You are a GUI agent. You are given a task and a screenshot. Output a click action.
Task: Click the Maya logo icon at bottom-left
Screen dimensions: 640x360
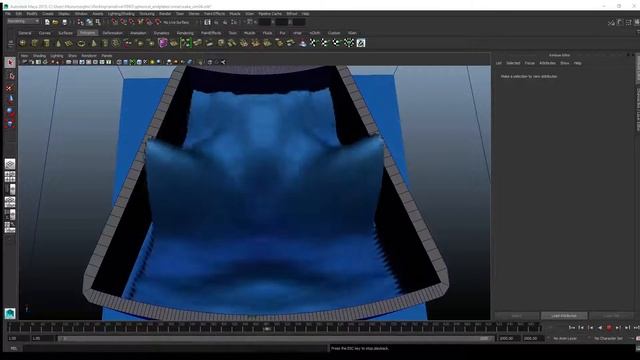pyautogui.click(x=10, y=313)
